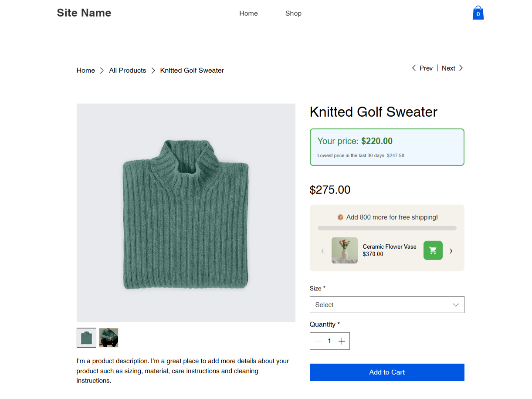532x399 pixels.
Task: Show next free-shipping product suggestion
Action: pos(451,251)
